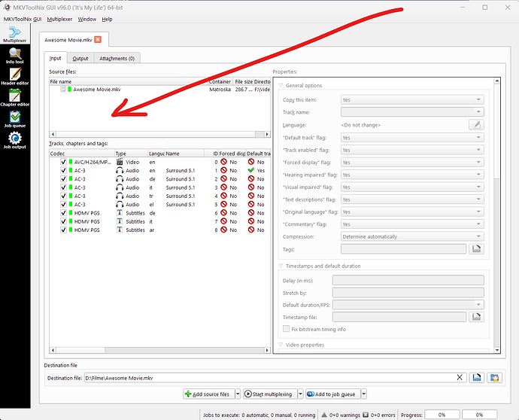This screenshot has width=519, height=420.
Task: Click Add source files button
Action: click(x=209, y=394)
